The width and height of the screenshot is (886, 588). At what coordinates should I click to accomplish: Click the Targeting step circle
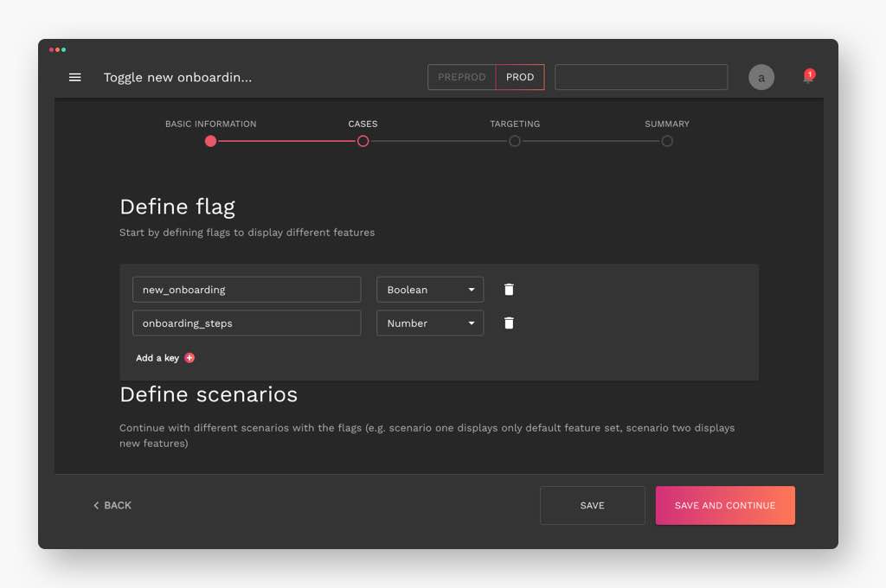[515, 141]
